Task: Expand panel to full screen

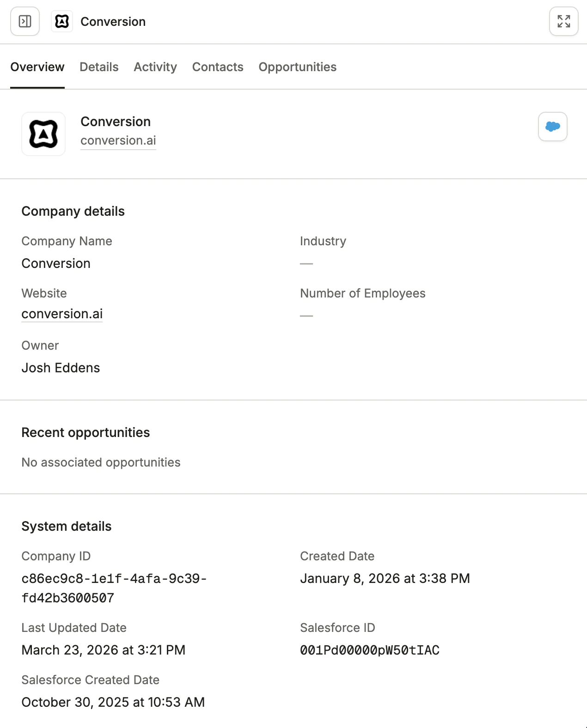Action: (x=563, y=21)
